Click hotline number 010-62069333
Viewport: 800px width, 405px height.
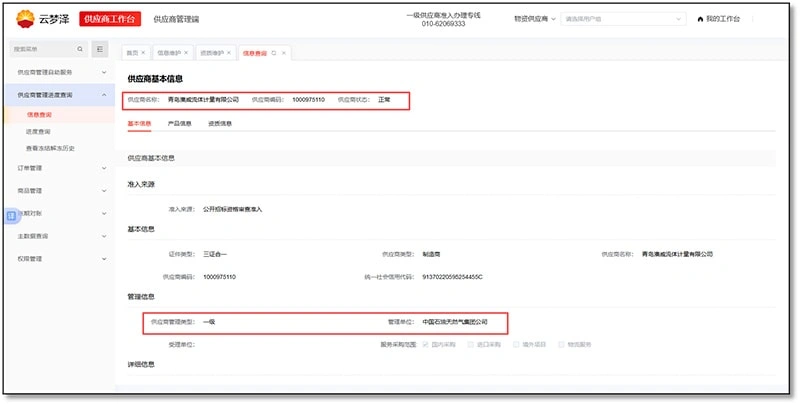(443, 24)
